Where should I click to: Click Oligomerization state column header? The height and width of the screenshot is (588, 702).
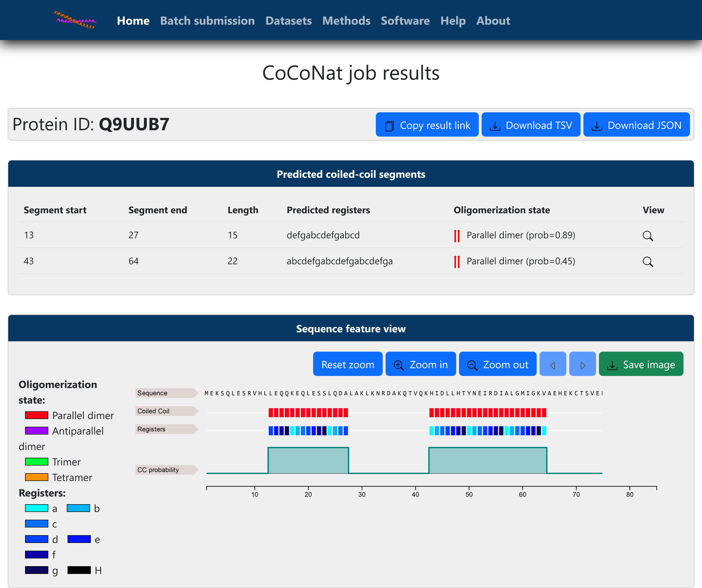[502, 210]
